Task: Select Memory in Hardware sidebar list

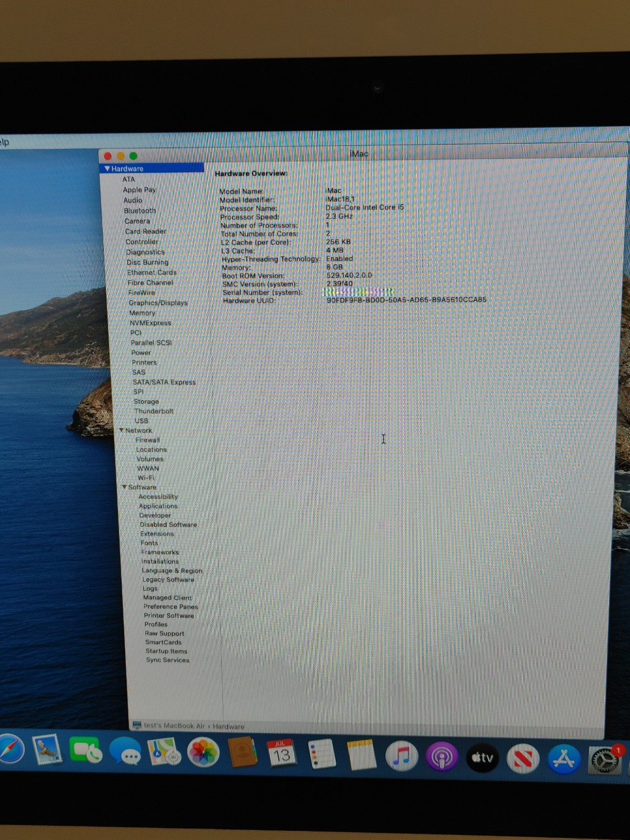Action: point(142,313)
